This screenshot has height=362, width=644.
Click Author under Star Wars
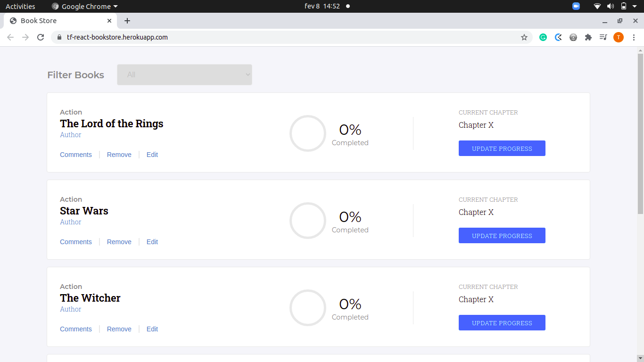coord(71,222)
